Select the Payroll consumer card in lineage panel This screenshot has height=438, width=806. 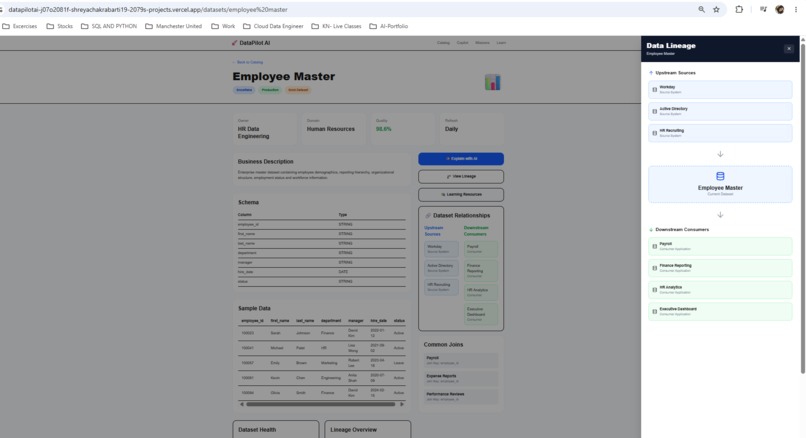click(720, 246)
